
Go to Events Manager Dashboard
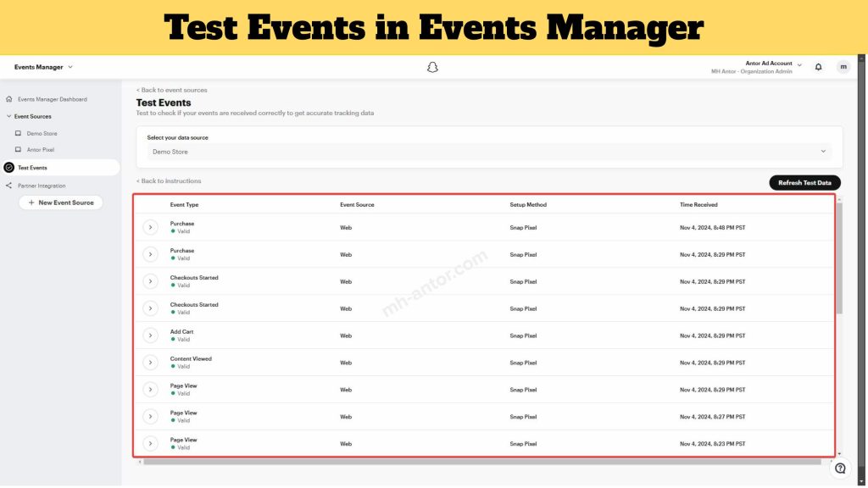coord(47,100)
